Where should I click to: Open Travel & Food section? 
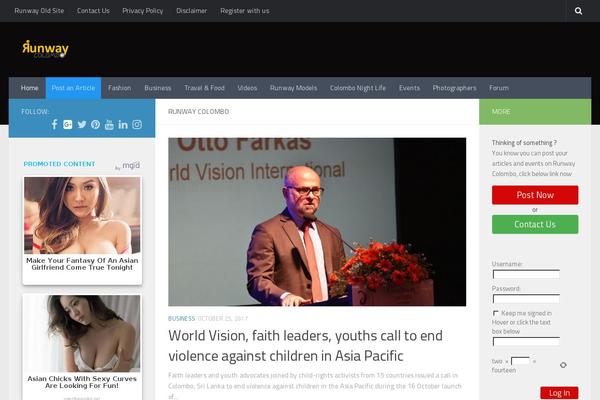[204, 88]
